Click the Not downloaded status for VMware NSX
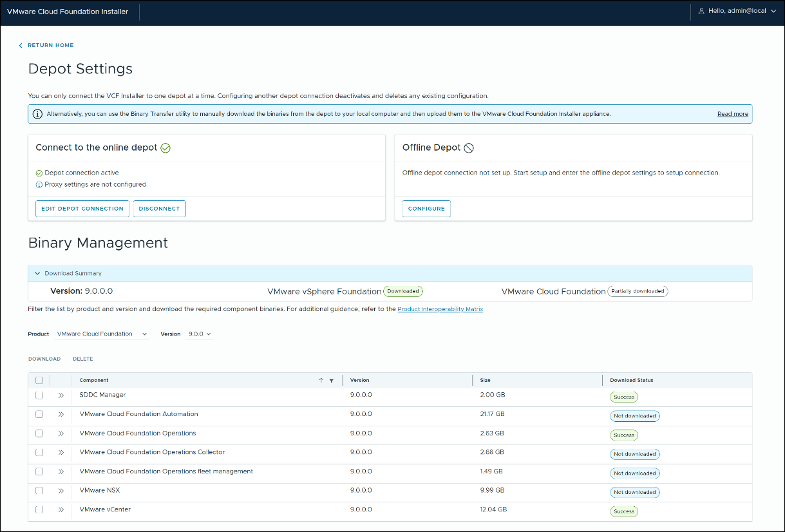Image resolution: width=785 pixels, height=532 pixels. pos(635,492)
